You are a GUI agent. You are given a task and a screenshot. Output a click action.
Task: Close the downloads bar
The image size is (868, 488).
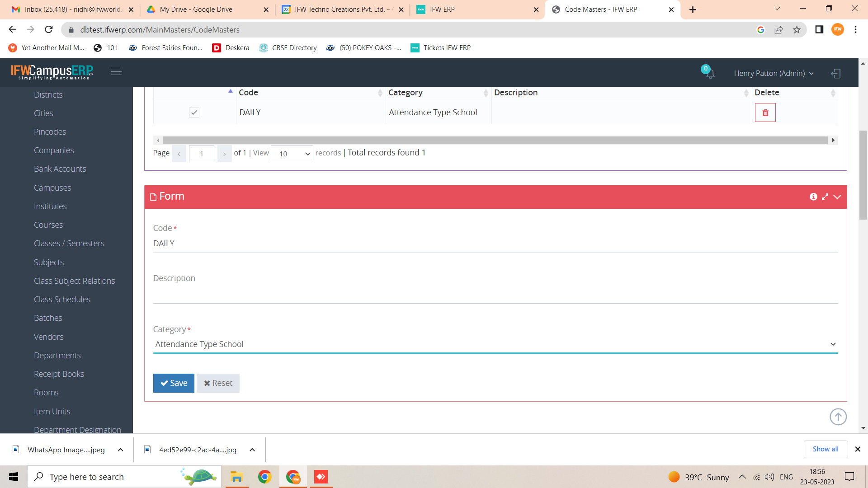(x=858, y=449)
